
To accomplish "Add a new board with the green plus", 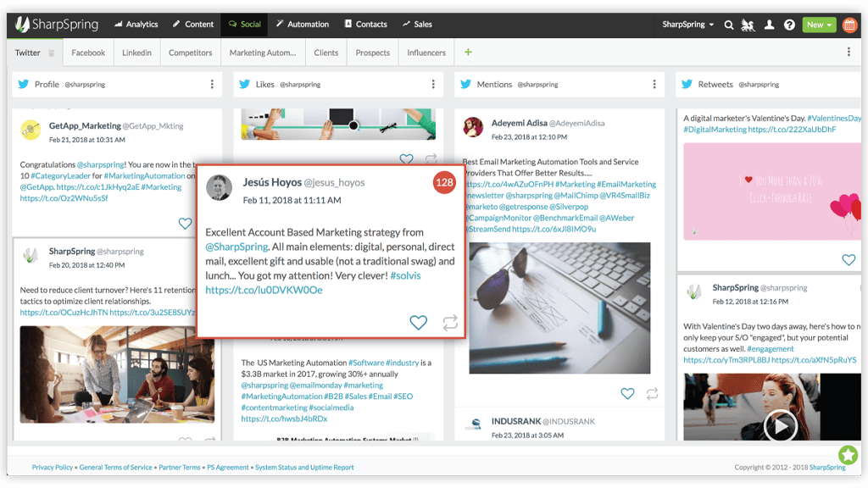I will point(468,52).
